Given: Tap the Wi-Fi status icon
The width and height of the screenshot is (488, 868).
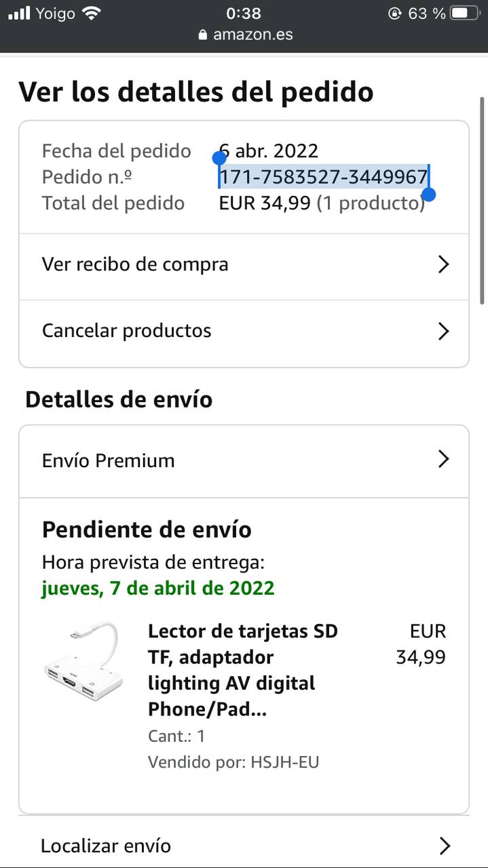Looking at the screenshot, I should (90, 13).
